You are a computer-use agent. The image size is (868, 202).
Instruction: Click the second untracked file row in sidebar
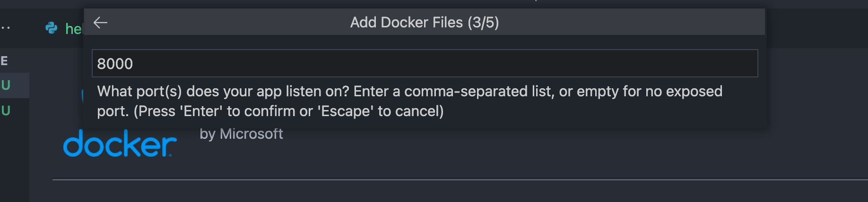(x=14, y=111)
